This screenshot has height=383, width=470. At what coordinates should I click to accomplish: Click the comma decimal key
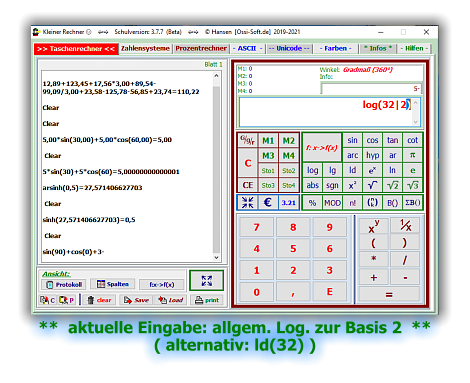(x=293, y=292)
